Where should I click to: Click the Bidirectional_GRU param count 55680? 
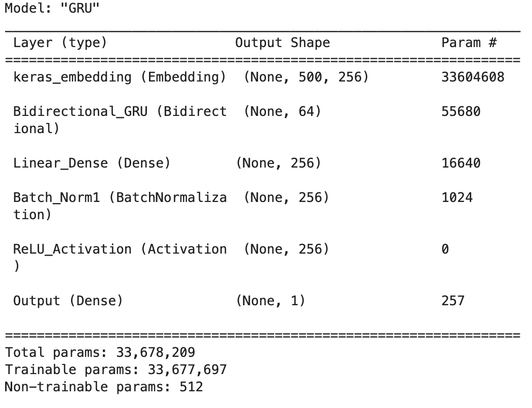tap(461, 111)
